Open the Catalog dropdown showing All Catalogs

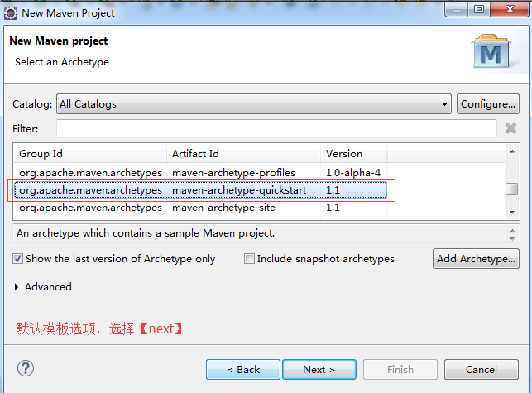(254, 104)
